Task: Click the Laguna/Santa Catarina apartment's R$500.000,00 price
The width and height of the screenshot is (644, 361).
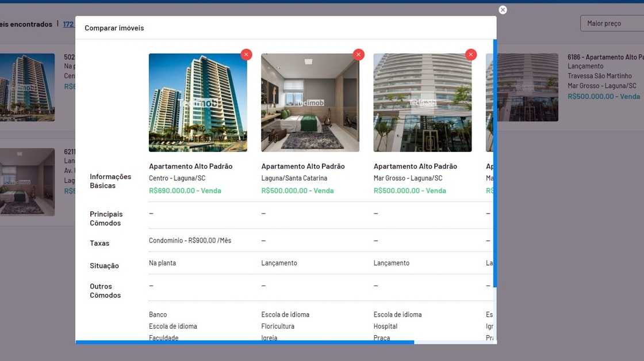Action: coord(297,191)
